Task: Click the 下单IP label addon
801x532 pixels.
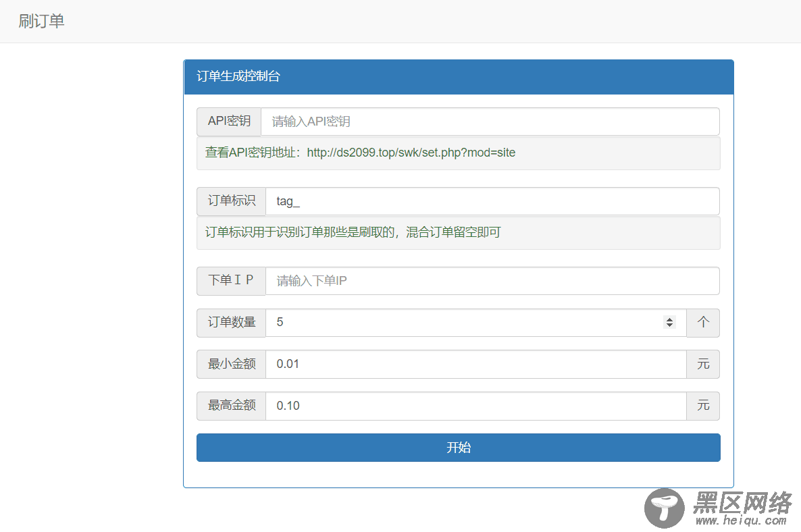Action: click(232, 281)
